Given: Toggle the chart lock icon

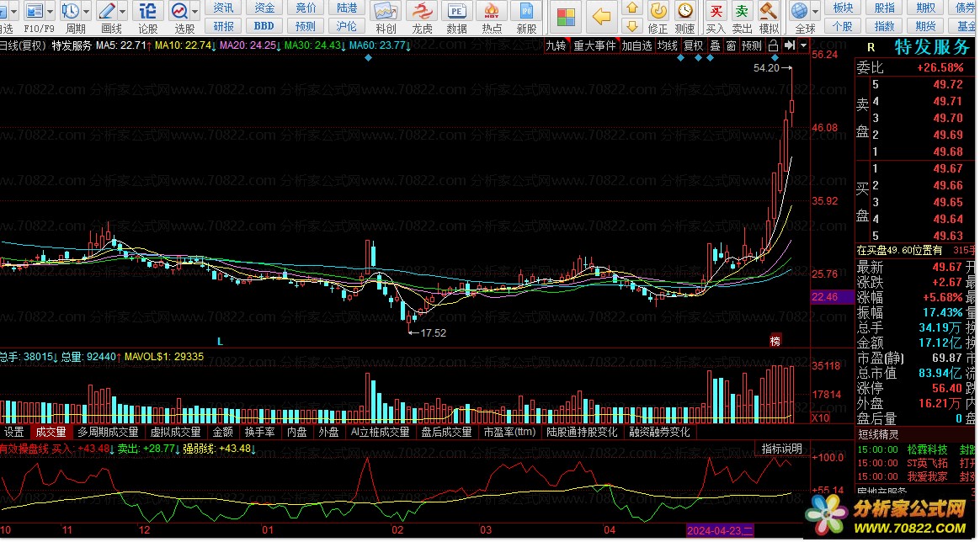Looking at the screenshot, I should pyautogui.click(x=773, y=45).
